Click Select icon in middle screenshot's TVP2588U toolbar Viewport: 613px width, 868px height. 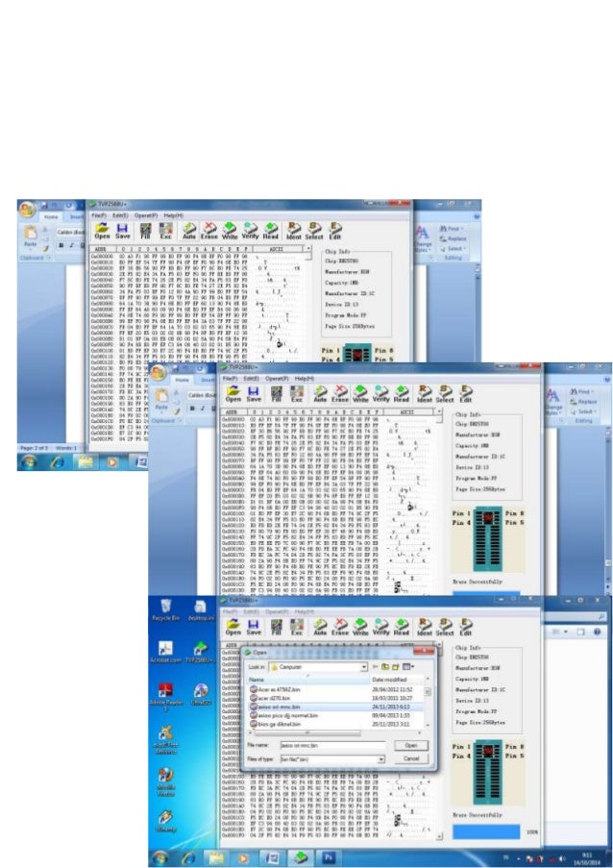point(445,393)
